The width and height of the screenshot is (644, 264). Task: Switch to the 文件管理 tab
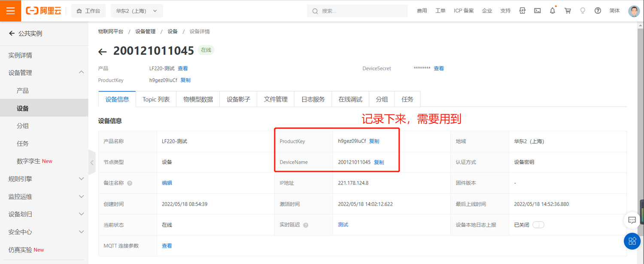pyautogui.click(x=276, y=99)
